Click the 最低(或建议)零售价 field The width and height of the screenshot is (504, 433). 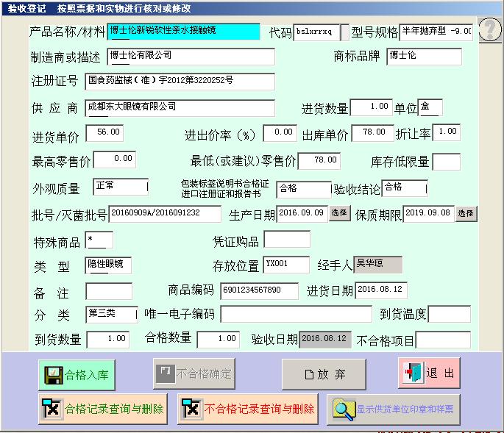pyautogui.click(x=319, y=161)
